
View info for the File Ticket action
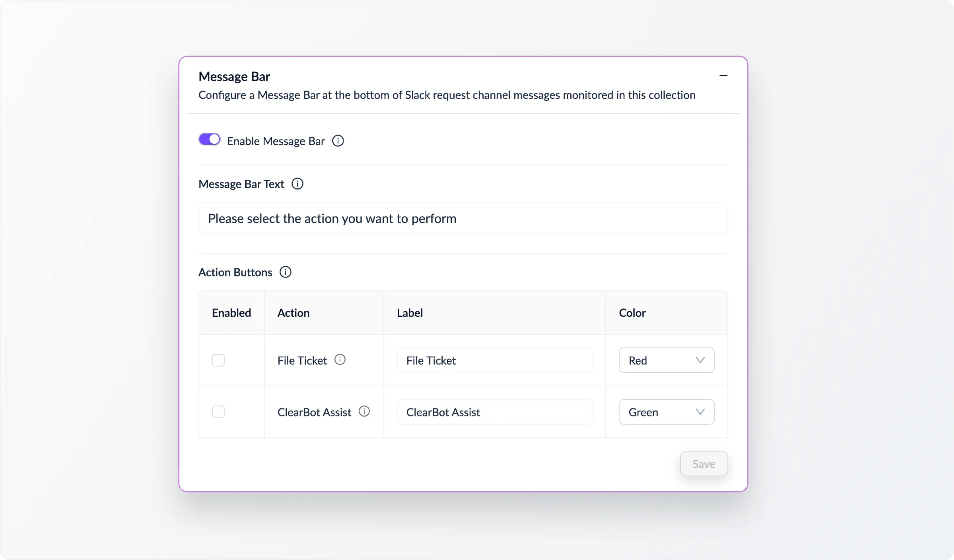click(x=340, y=360)
